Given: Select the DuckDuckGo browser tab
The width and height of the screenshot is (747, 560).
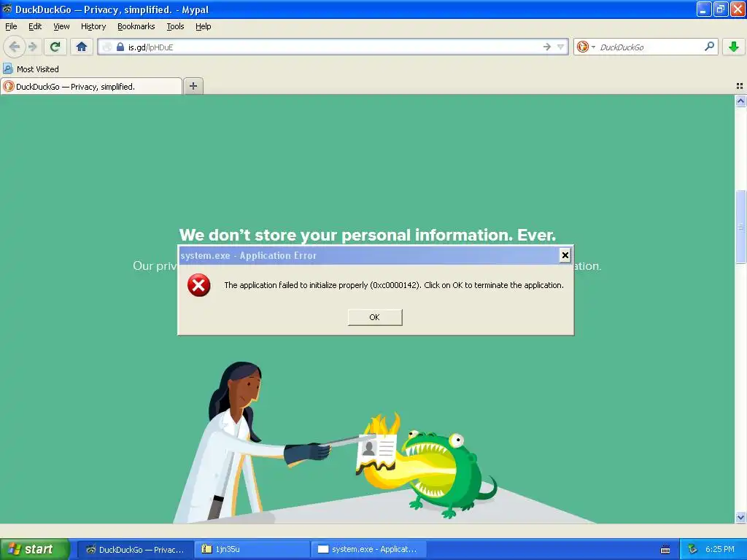Looking at the screenshot, I should (91, 86).
